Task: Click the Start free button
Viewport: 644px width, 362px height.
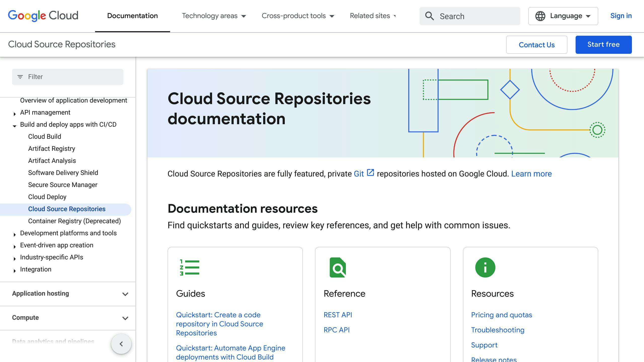Action: click(x=603, y=45)
